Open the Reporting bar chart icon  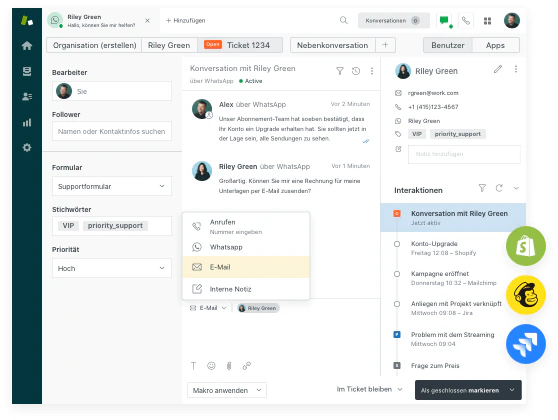27,122
